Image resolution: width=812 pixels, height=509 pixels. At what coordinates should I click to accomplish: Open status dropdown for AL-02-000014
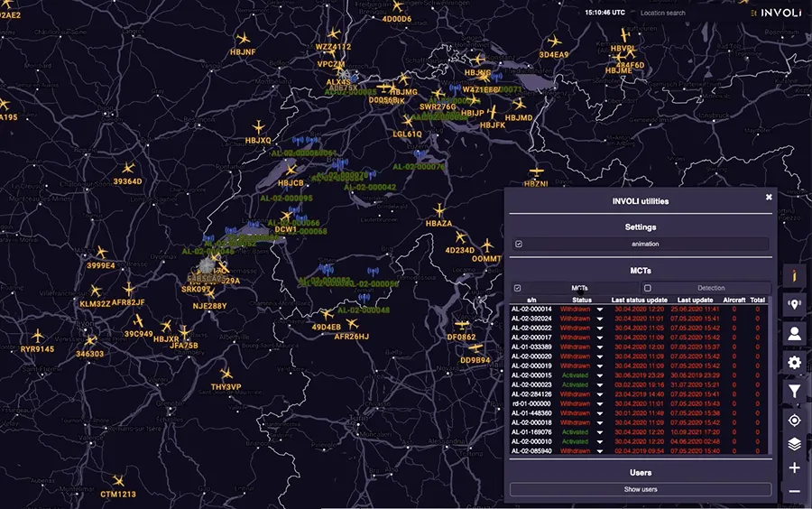click(x=600, y=310)
